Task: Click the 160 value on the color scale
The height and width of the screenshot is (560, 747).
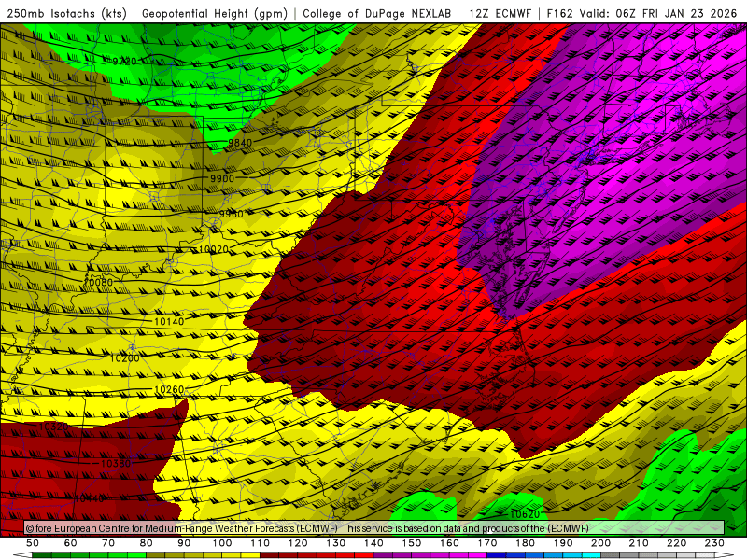Action: [449, 543]
